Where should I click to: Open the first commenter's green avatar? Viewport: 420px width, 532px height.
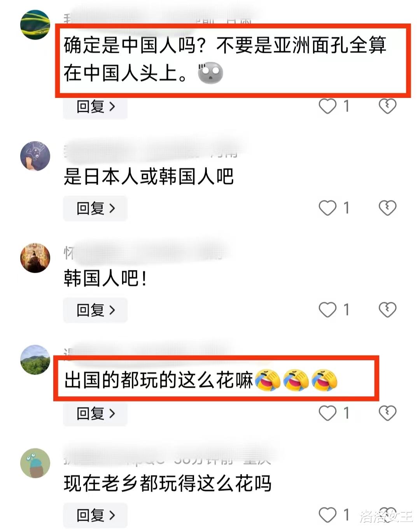click(35, 24)
